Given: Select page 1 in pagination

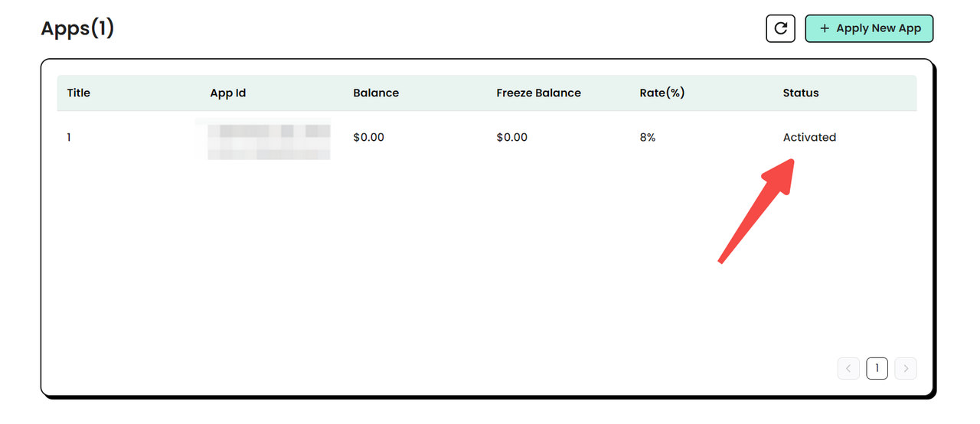Looking at the screenshot, I should (x=877, y=368).
